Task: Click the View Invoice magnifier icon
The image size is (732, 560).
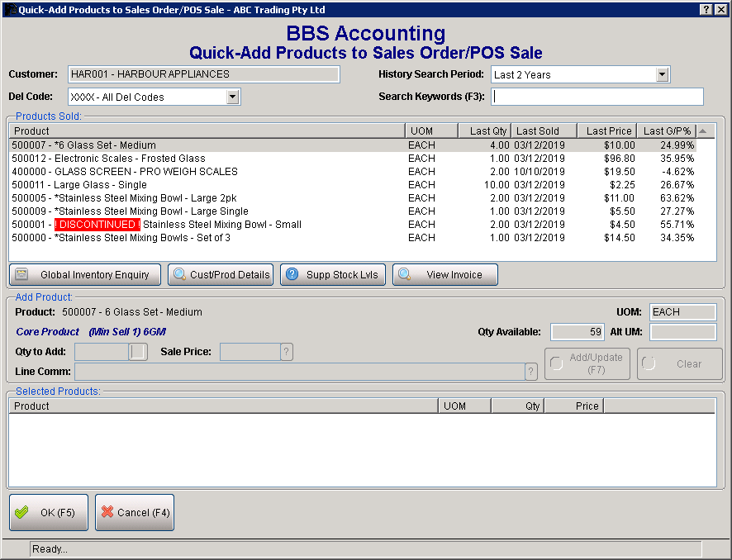Action: tap(404, 275)
